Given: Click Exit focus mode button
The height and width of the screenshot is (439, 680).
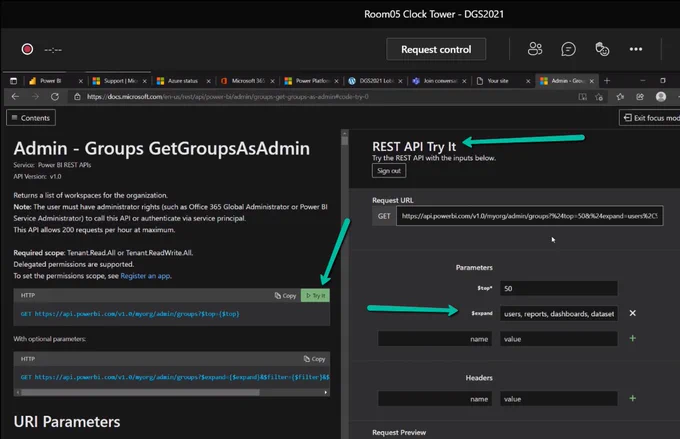Looking at the screenshot, I should [x=650, y=118].
